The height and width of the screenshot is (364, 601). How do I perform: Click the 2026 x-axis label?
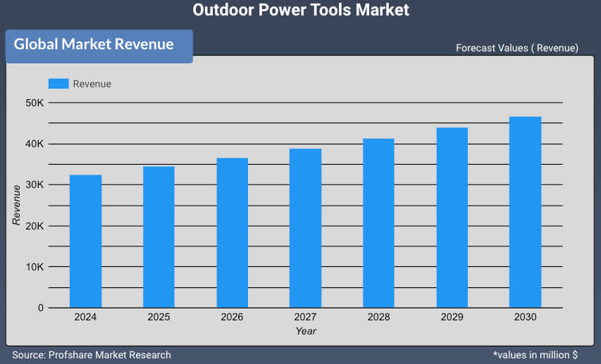pyautogui.click(x=232, y=317)
